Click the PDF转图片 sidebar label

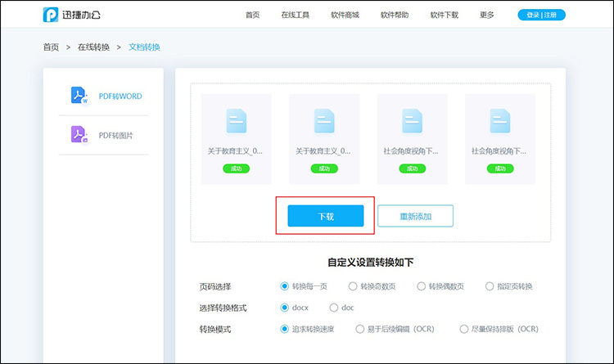(x=116, y=136)
